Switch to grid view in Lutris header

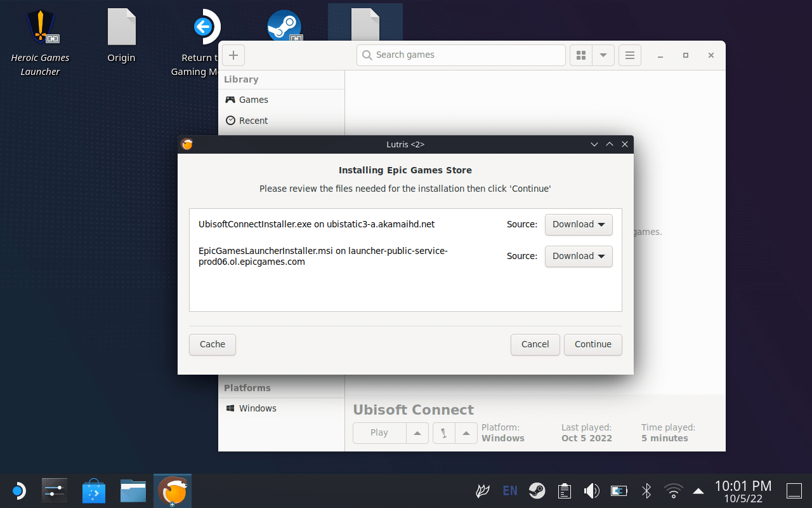(x=580, y=55)
